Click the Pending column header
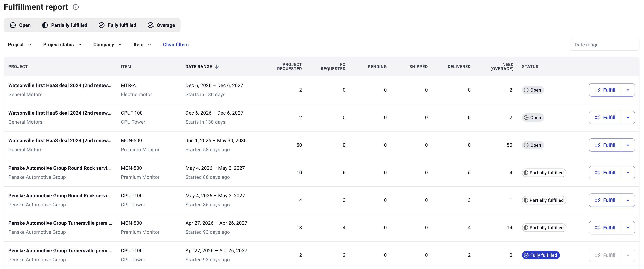The height and width of the screenshot is (269, 644). (377, 67)
